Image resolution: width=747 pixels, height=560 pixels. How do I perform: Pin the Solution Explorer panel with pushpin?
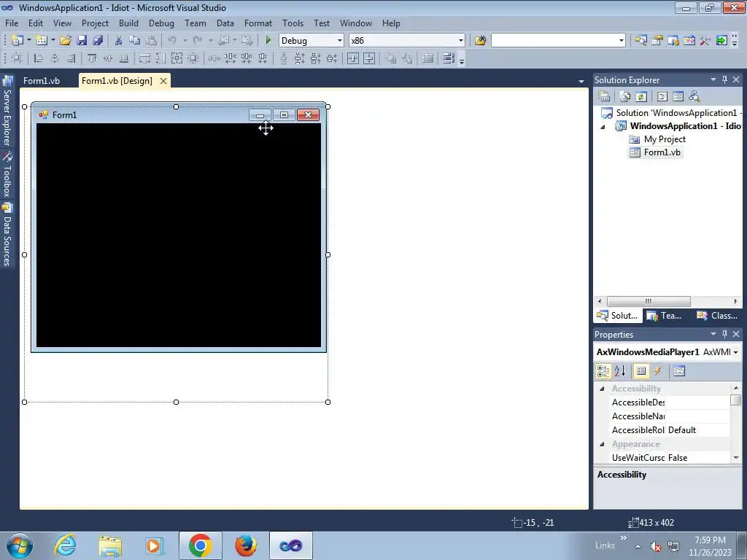point(724,79)
